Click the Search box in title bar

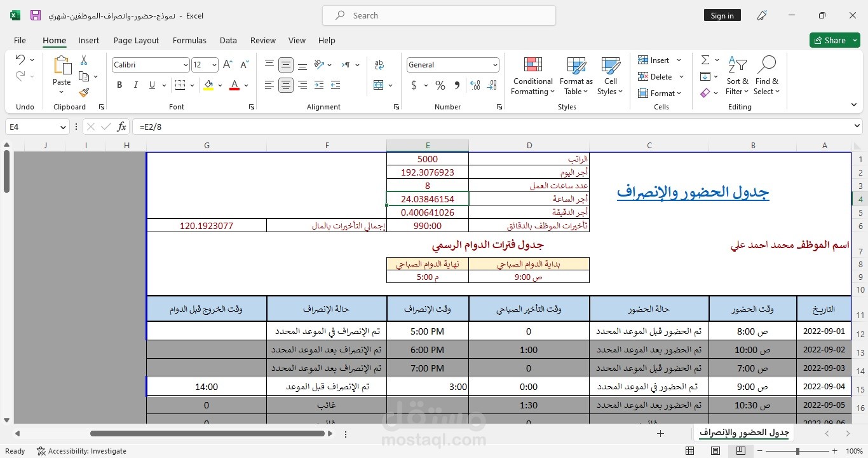438,15
